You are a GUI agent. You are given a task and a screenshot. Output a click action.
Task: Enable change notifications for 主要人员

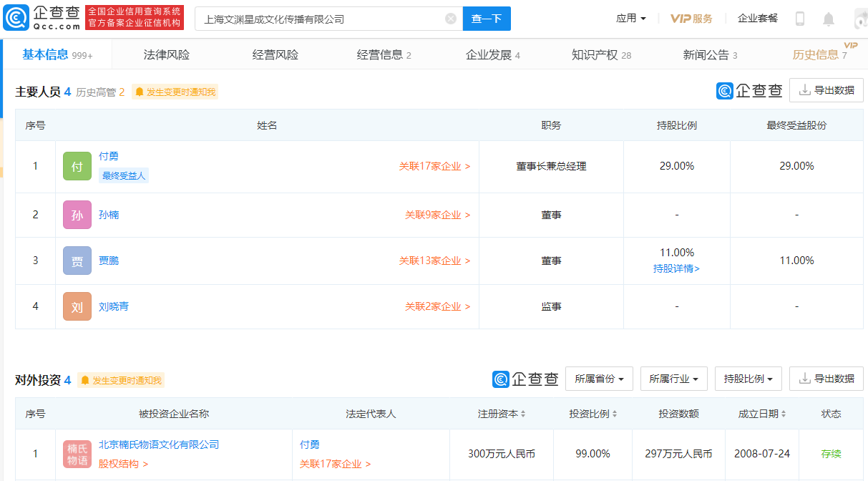point(175,92)
